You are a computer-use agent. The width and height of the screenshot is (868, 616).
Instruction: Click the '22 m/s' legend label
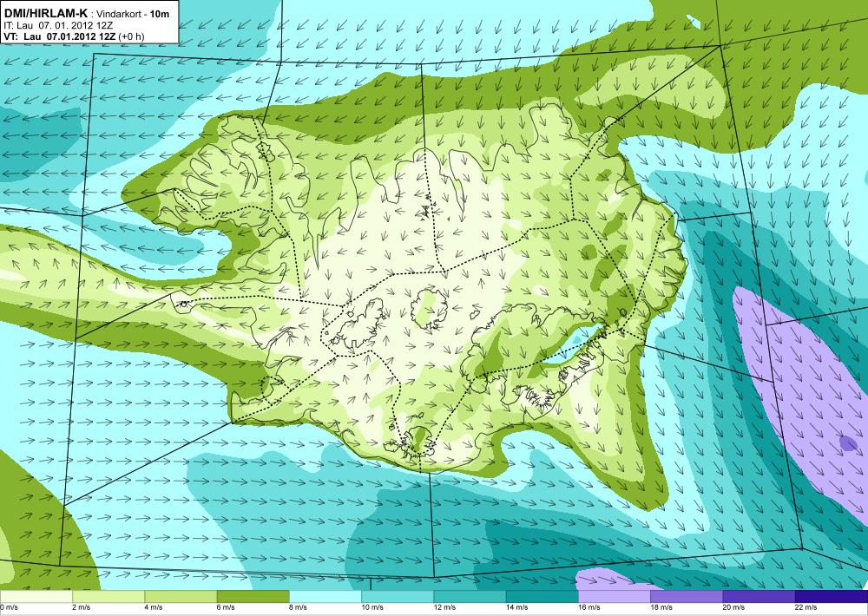[806, 607]
